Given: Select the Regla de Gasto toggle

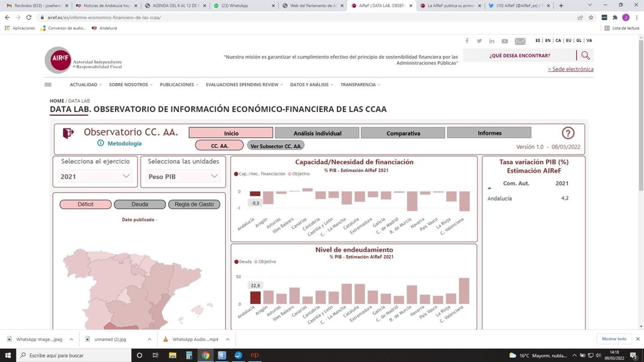Looking at the screenshot, I should point(194,204).
